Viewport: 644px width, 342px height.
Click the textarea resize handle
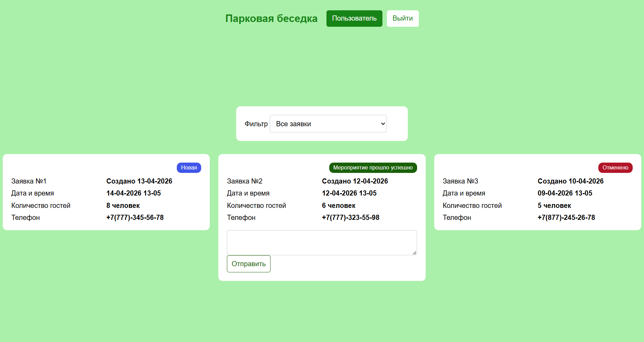tap(415, 253)
